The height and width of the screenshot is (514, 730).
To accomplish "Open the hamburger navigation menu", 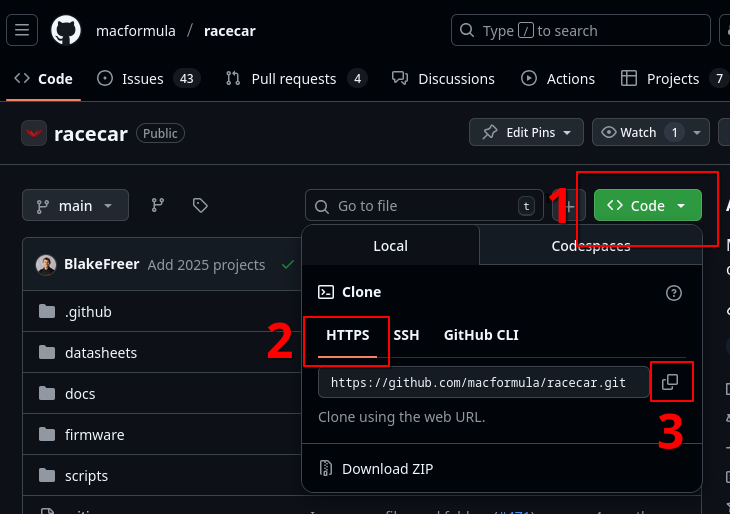I will coord(22,30).
